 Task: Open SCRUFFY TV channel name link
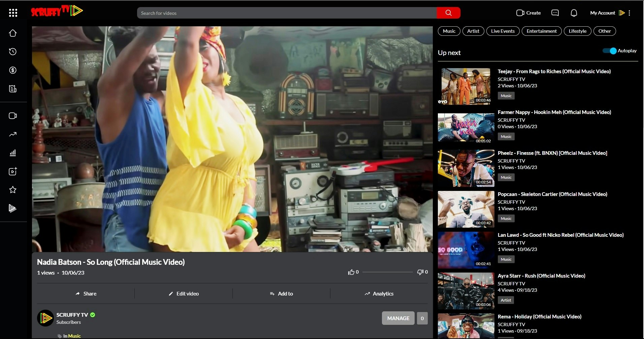[72, 315]
